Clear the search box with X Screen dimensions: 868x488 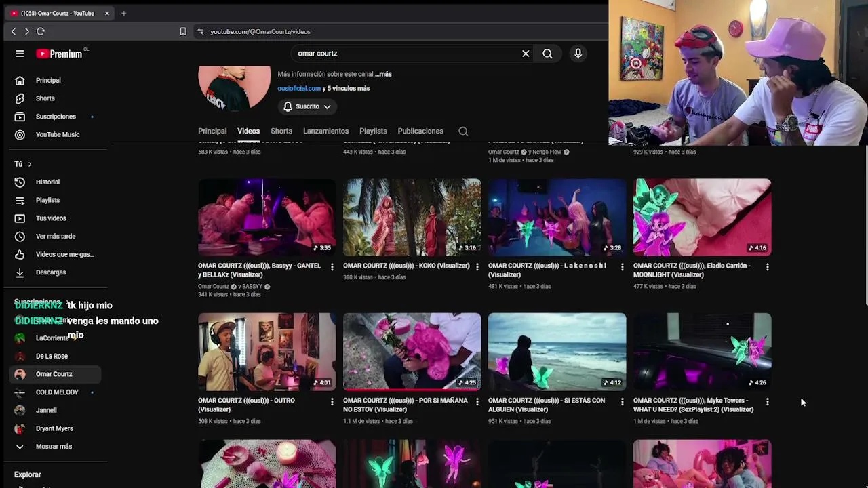[526, 54]
